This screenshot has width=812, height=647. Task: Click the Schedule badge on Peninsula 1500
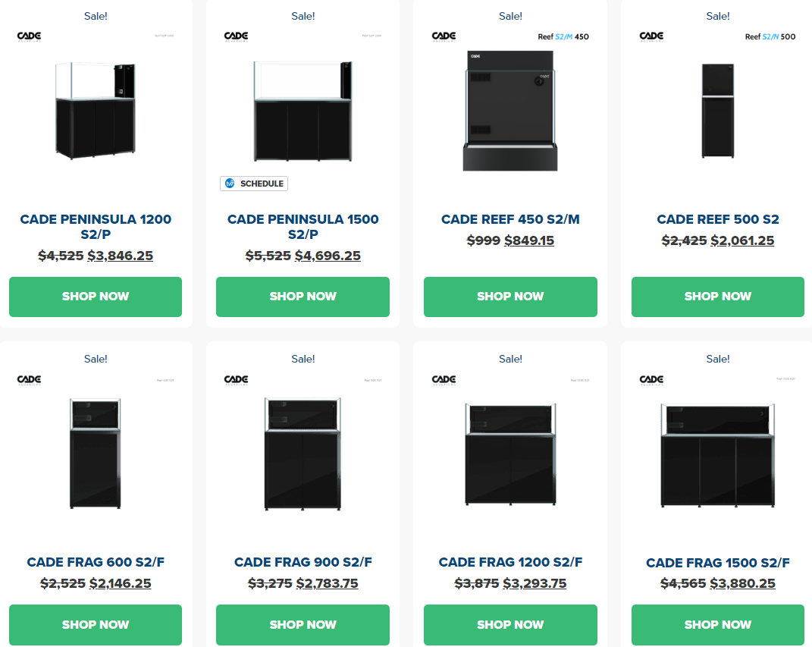(254, 184)
